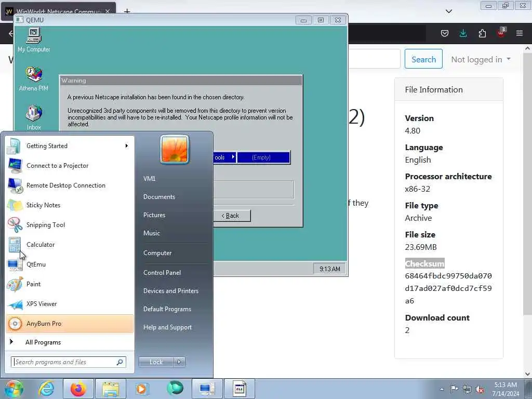Click the (Empty) submenu item in QEMU
This screenshot has height=399, width=532.
point(263,157)
